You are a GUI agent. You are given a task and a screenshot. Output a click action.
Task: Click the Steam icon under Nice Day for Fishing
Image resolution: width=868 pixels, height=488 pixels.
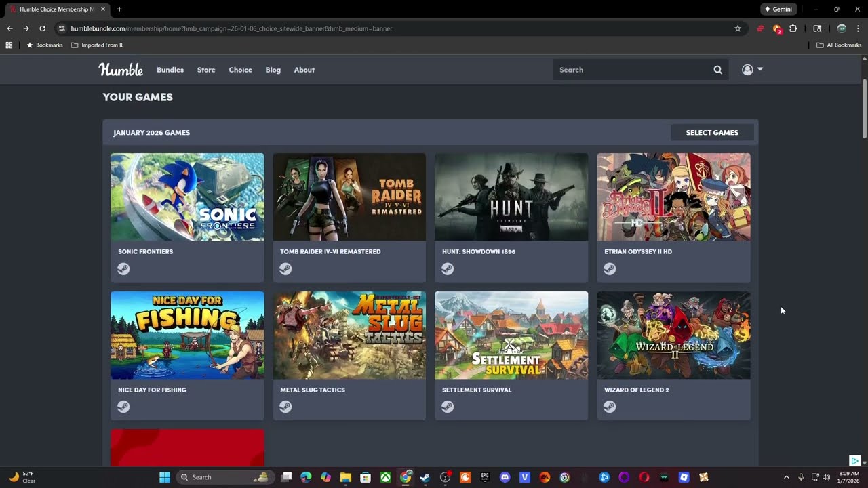123,407
